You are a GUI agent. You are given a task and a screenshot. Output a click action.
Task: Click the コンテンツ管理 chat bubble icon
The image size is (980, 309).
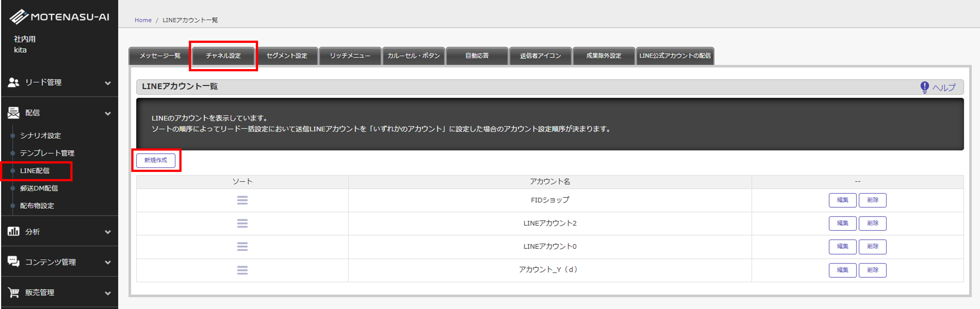(14, 262)
